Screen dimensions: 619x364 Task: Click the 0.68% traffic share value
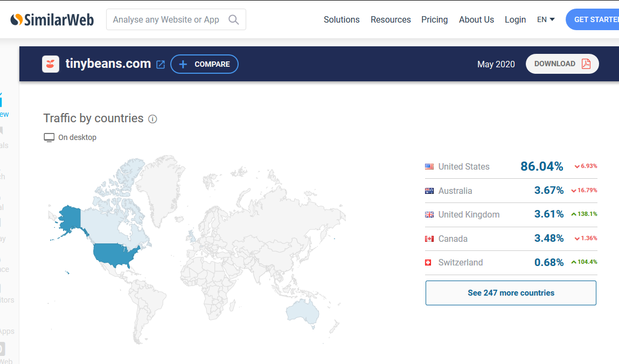(x=549, y=262)
